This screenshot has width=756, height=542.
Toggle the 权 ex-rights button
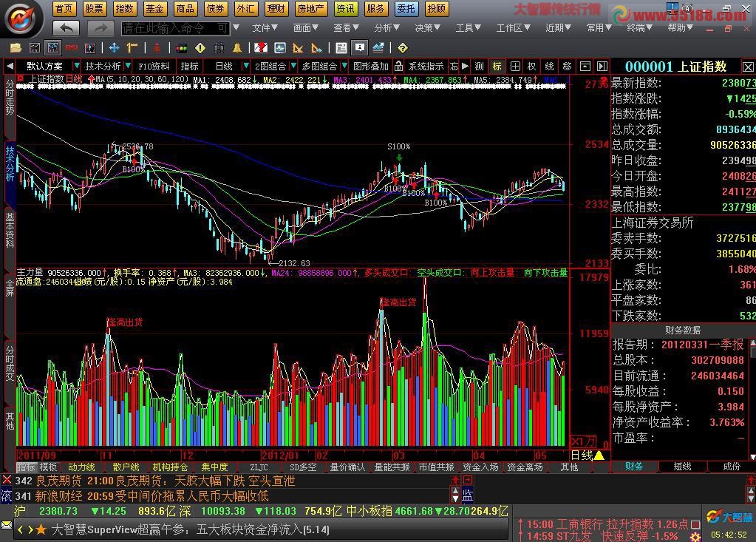point(532,66)
